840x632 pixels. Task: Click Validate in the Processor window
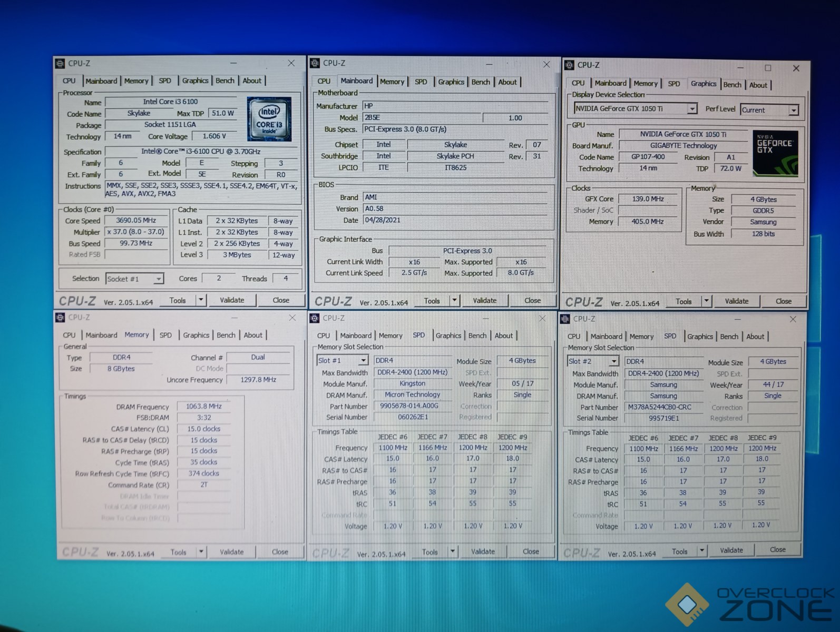tap(232, 300)
